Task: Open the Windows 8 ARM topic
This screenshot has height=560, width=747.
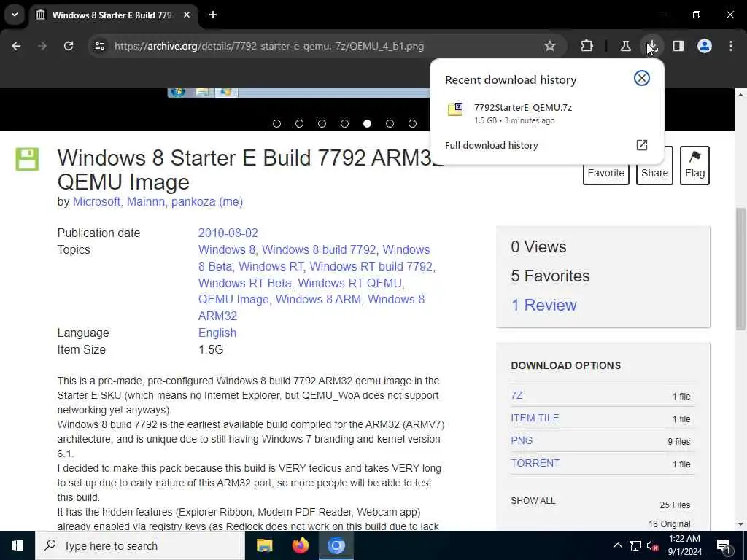Action: (x=318, y=300)
